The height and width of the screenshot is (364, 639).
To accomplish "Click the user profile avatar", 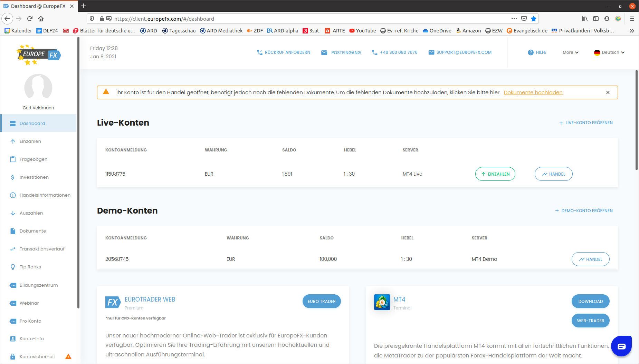I will pos(38,87).
